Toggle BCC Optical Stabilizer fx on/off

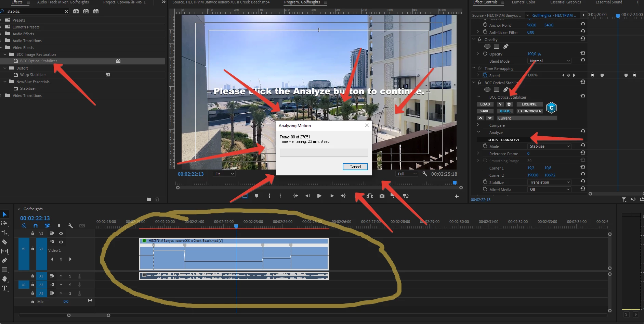point(479,83)
